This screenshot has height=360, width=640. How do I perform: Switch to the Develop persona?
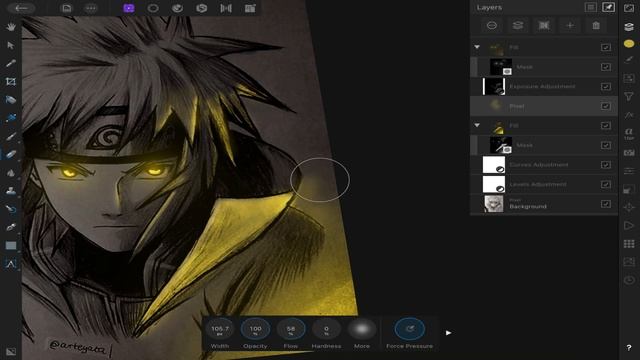point(201,8)
